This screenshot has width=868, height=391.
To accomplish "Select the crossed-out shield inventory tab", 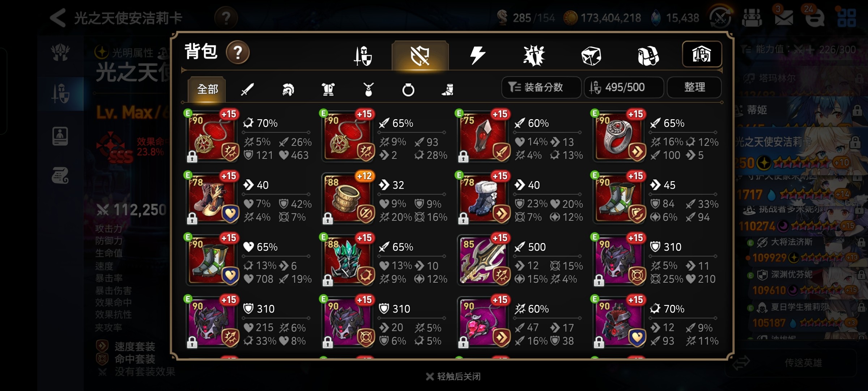I will click(420, 55).
